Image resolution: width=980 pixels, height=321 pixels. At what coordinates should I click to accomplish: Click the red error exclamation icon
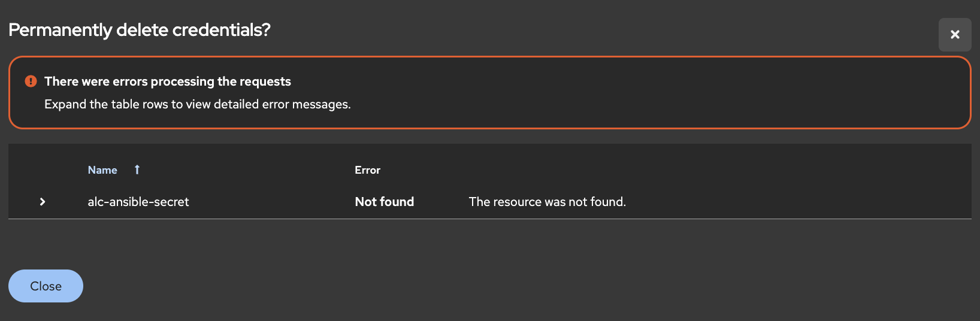pyautogui.click(x=31, y=81)
